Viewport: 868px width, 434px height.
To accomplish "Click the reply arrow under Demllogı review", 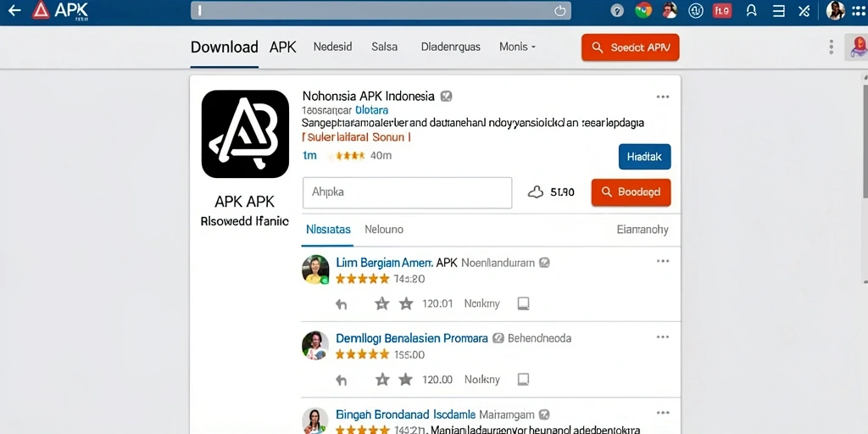I will pyautogui.click(x=342, y=380).
